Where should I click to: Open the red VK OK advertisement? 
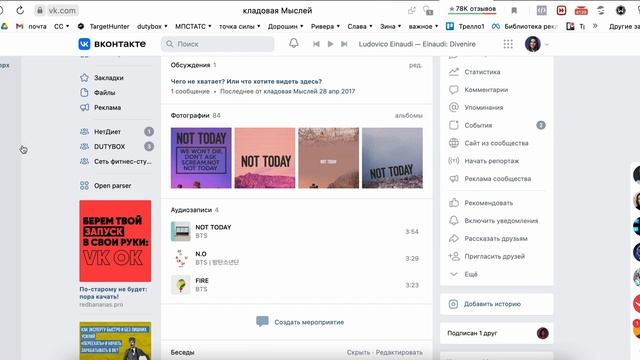[115, 241]
